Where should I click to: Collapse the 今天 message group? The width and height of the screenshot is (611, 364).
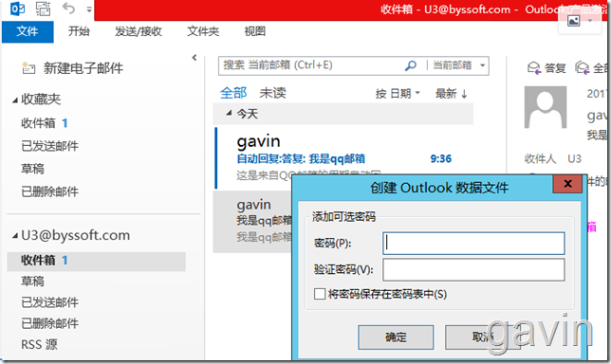click(x=230, y=114)
